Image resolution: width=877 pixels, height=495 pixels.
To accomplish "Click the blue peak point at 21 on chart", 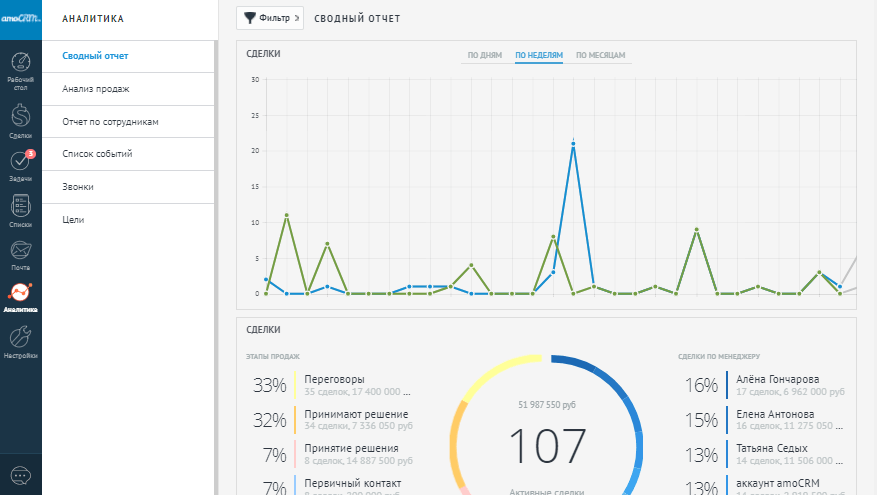I will click(573, 144).
